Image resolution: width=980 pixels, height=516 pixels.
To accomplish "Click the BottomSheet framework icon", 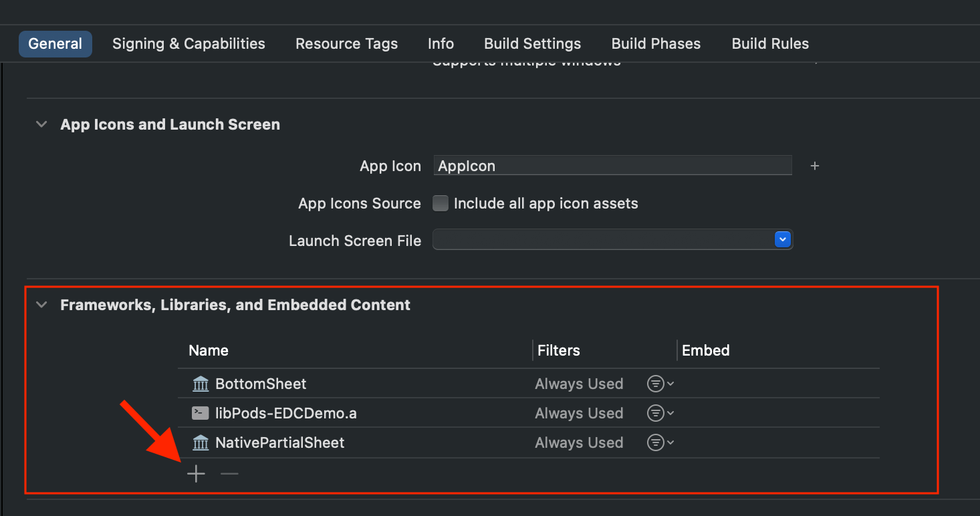I will 200,384.
